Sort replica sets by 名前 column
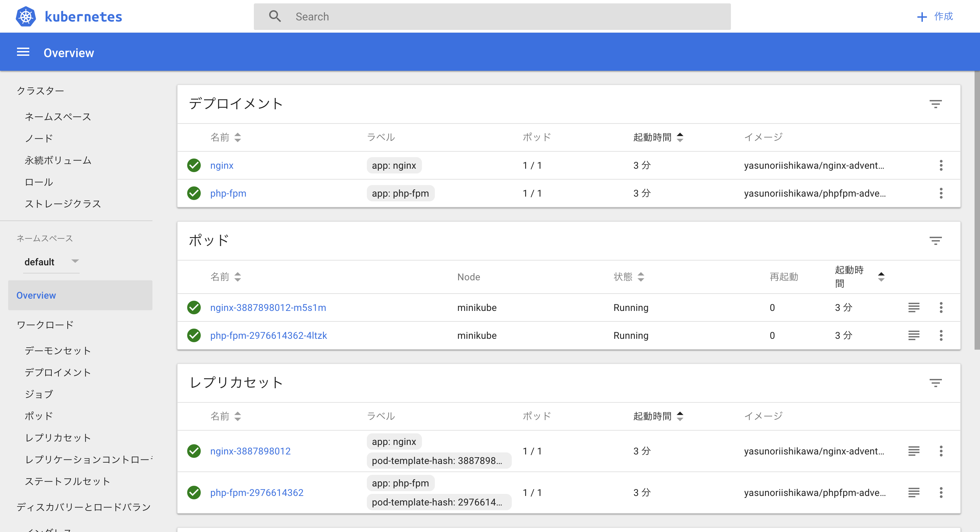This screenshot has height=532, width=980. 226,416
